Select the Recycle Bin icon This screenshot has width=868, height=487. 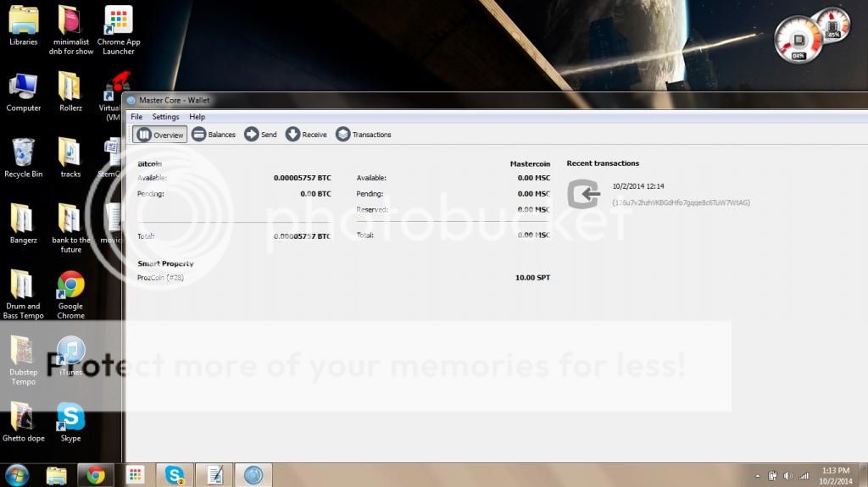23,158
